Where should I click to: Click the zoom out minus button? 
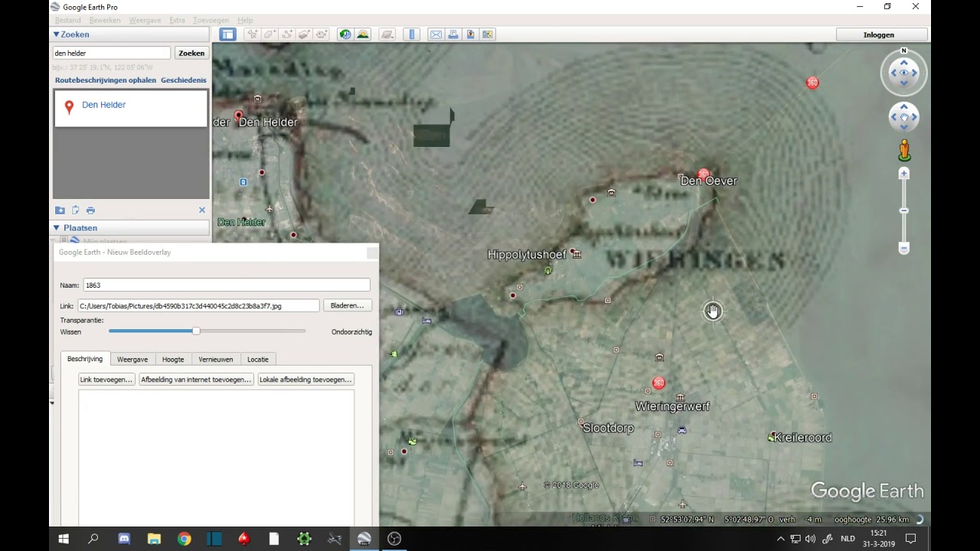[904, 249]
